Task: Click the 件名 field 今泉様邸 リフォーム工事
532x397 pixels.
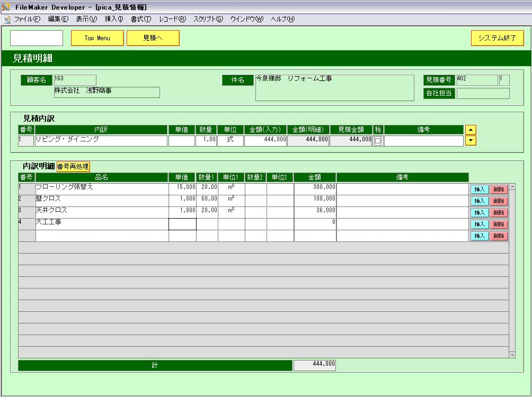Action: (334, 88)
